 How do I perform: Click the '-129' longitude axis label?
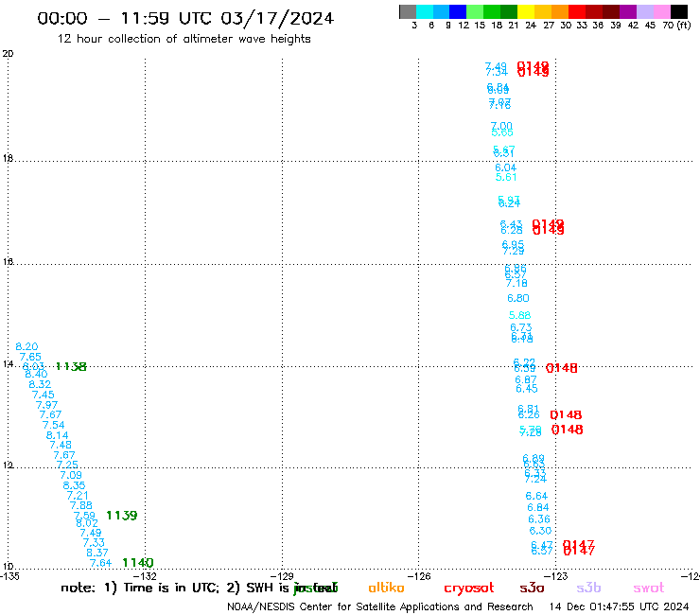click(282, 576)
